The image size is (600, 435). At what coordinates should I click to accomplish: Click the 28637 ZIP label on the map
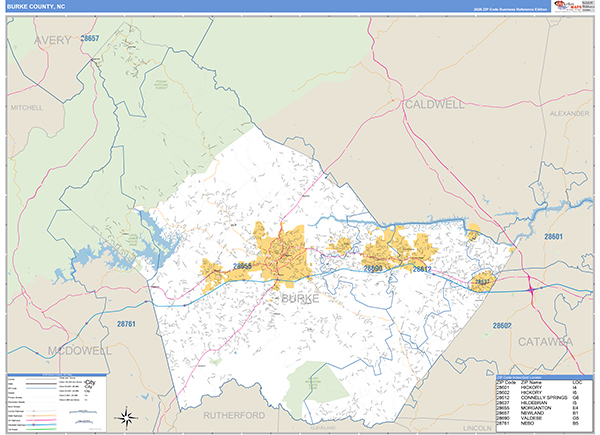pyautogui.click(x=482, y=282)
